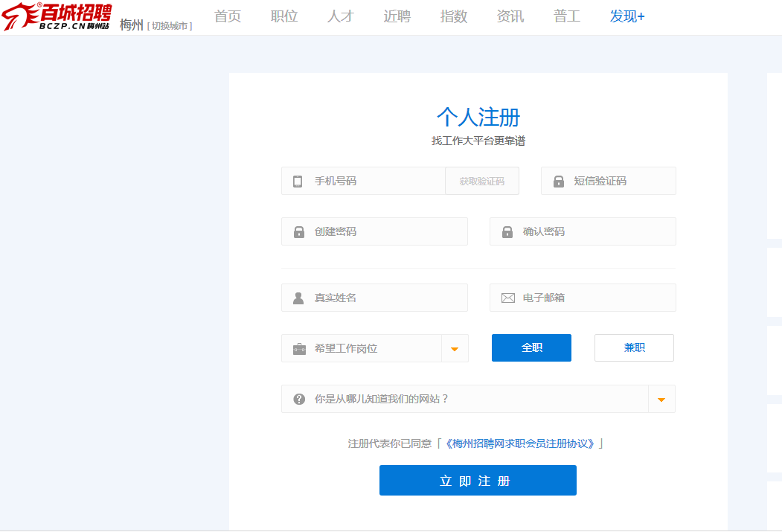This screenshot has height=532, width=782.
Task: Select 兼职 part-time job type
Action: click(634, 348)
